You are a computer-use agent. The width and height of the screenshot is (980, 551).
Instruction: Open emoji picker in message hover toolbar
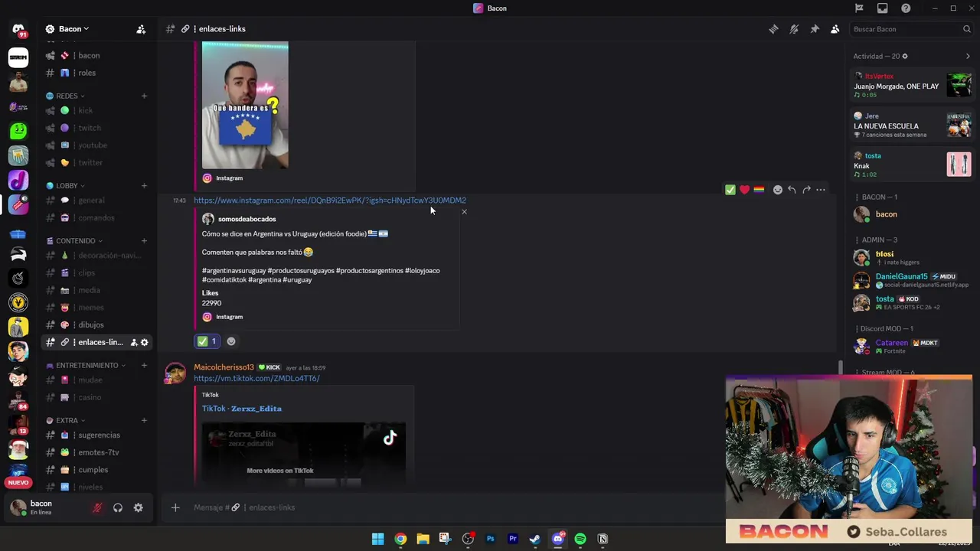point(778,190)
